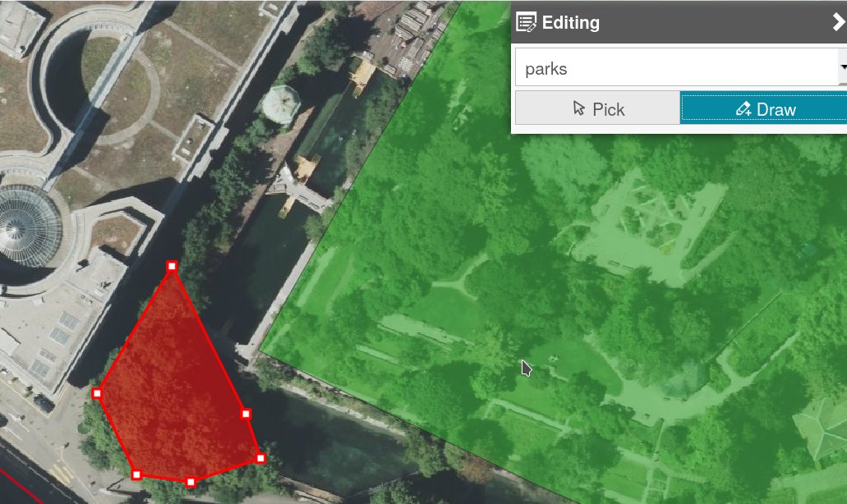The image size is (847, 504).
Task: Select the lowest vertex of the red polygon
Action: [x=191, y=481]
